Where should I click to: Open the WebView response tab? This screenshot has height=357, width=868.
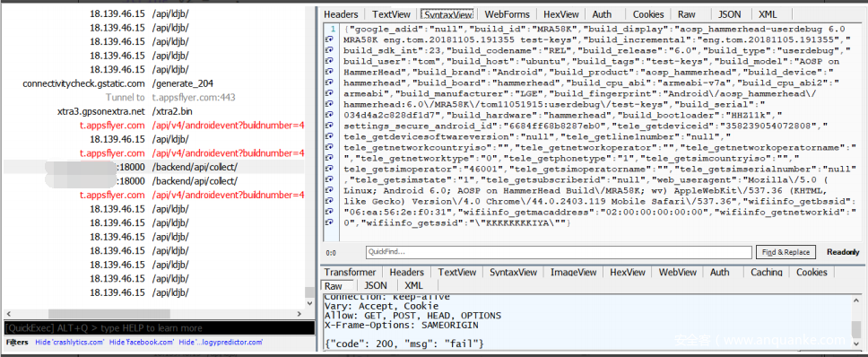(x=678, y=273)
